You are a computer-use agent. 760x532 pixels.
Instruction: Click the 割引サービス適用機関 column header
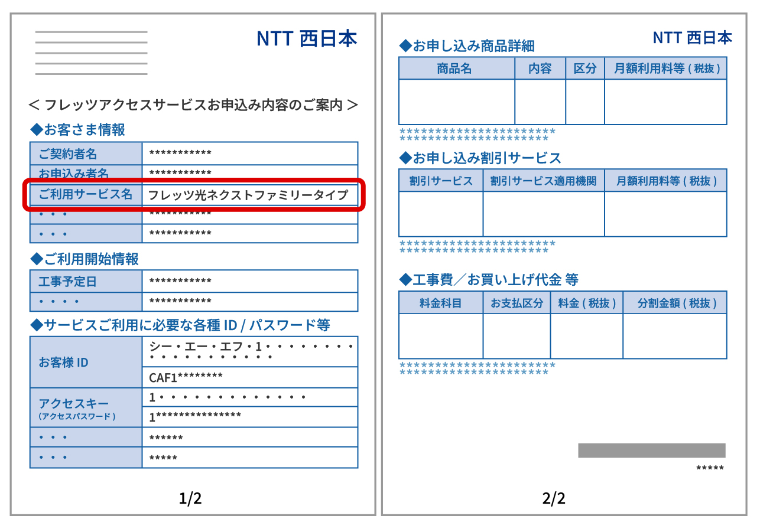tap(543, 181)
